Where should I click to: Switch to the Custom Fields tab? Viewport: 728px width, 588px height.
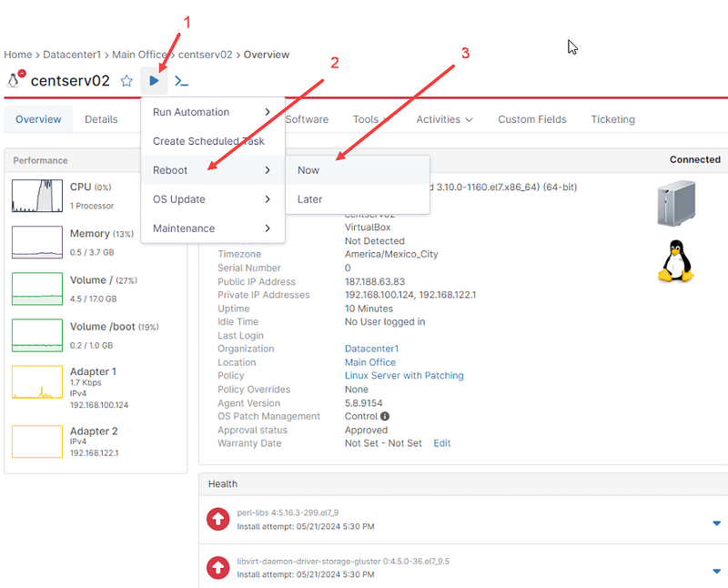point(531,119)
